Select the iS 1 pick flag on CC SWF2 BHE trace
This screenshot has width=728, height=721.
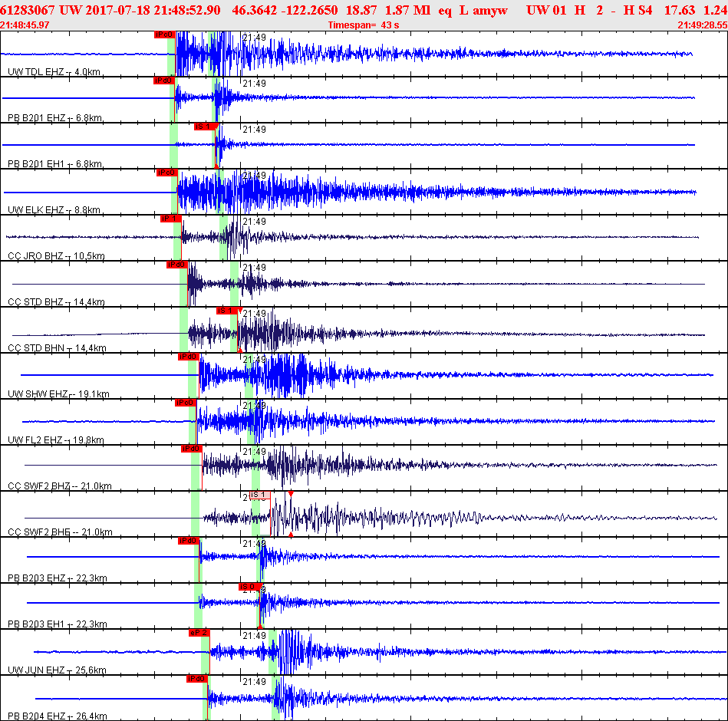tap(260, 495)
